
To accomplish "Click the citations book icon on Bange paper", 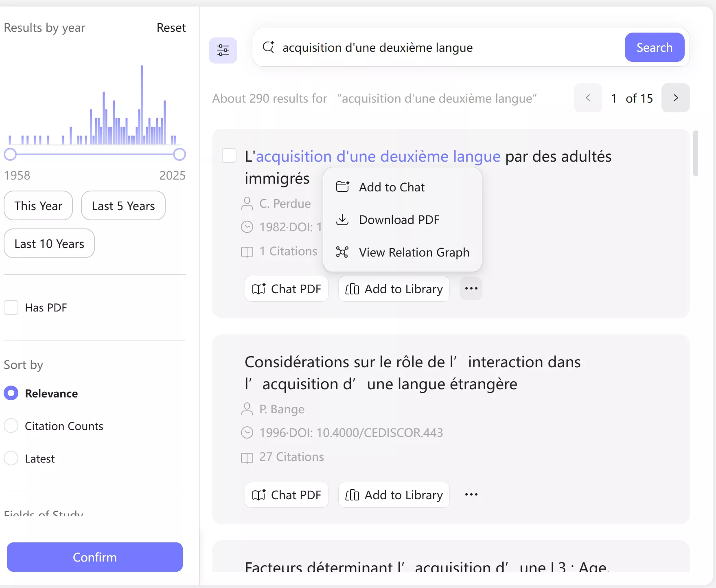I will pos(247,458).
